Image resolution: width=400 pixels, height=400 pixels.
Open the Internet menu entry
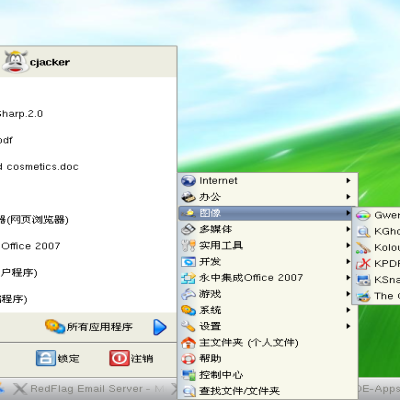pyautogui.click(x=268, y=181)
